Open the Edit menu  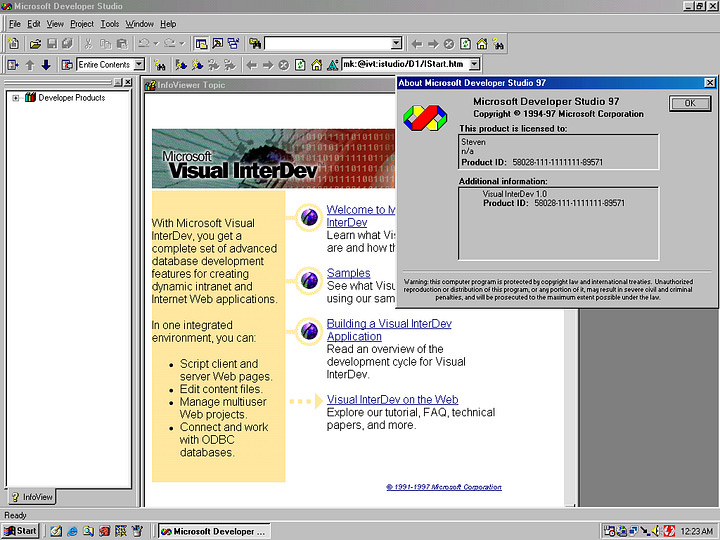[34, 24]
